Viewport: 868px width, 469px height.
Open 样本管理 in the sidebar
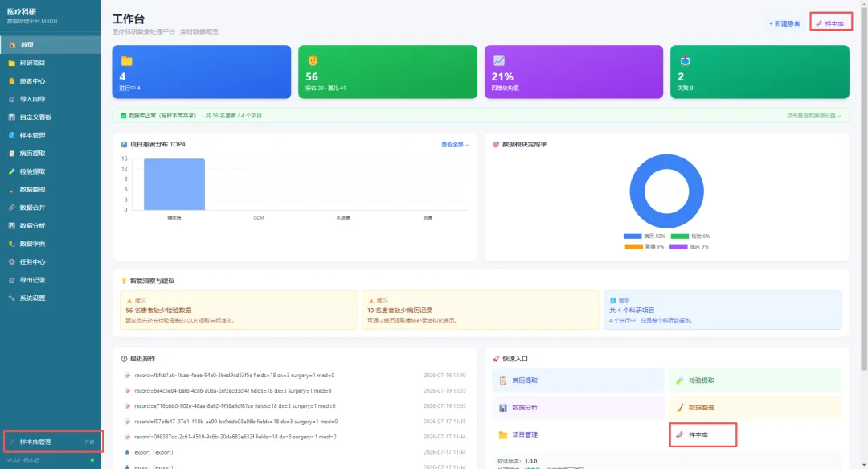click(x=51, y=135)
